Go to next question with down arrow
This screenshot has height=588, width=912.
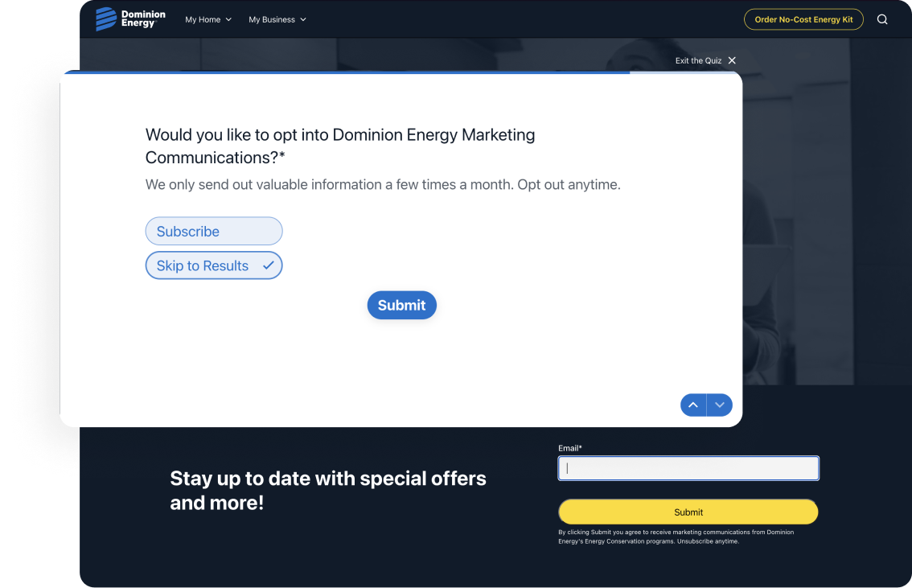720,405
